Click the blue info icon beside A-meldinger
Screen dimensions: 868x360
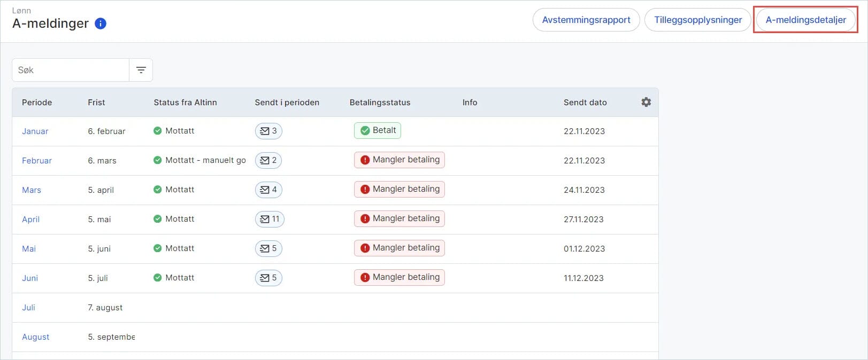101,24
